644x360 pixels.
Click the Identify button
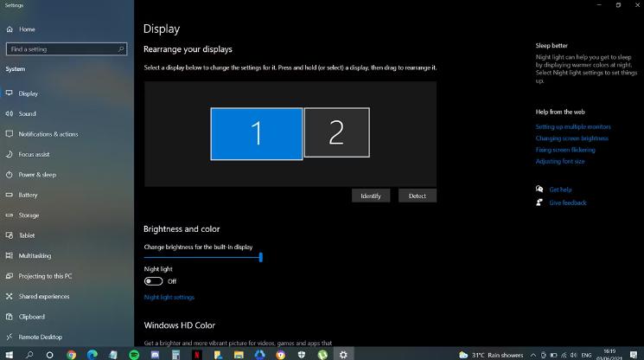[371, 196]
